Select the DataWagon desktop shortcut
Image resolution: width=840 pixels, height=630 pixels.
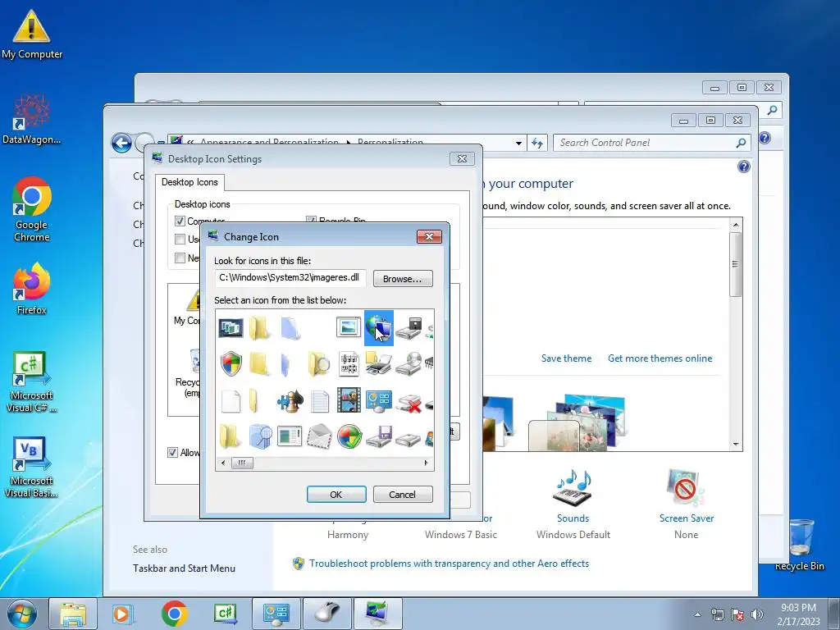tap(32, 120)
